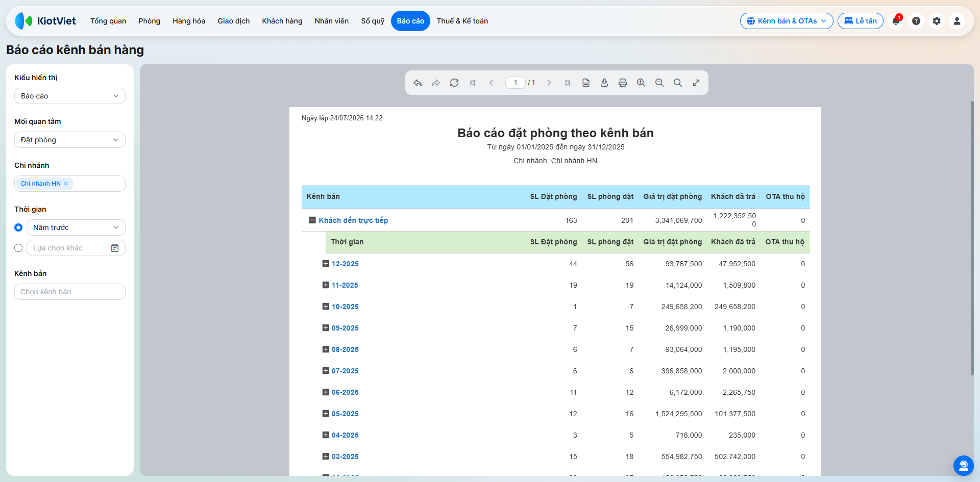Image resolution: width=980 pixels, height=482 pixels.
Task: Open the Kênh bán & OTAs dropdown
Action: [x=787, y=21]
